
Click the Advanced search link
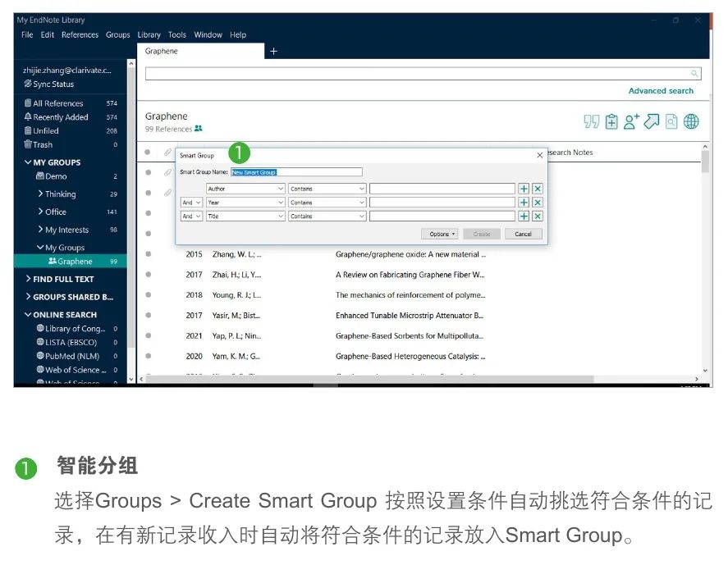661,91
